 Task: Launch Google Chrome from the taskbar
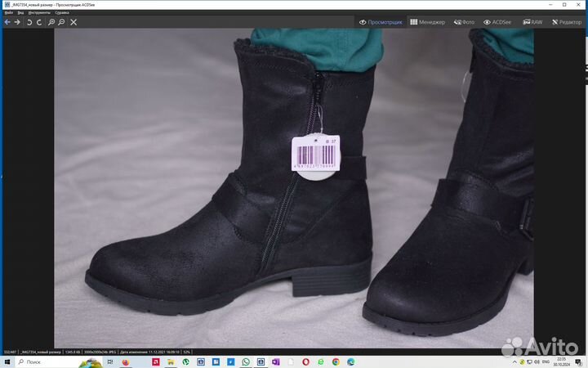tap(336, 362)
